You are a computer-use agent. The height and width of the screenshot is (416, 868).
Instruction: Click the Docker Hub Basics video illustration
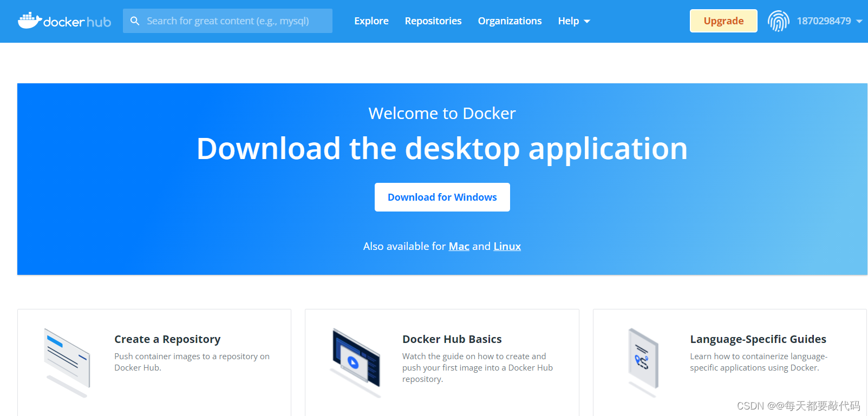(x=355, y=362)
